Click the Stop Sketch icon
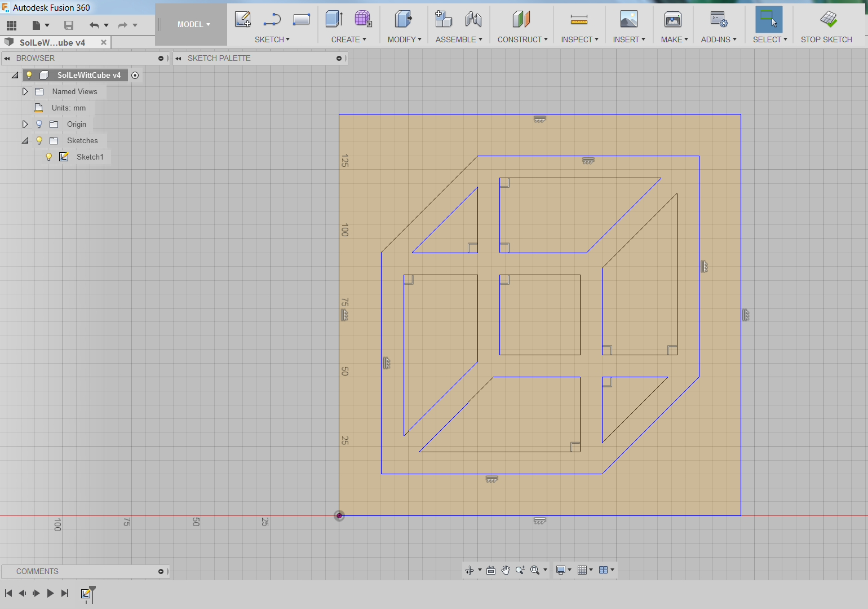This screenshot has width=868, height=609. (829, 19)
